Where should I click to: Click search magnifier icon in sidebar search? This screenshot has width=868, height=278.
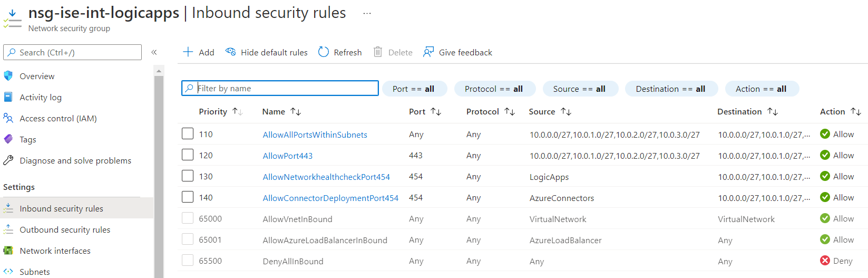pyautogui.click(x=12, y=52)
